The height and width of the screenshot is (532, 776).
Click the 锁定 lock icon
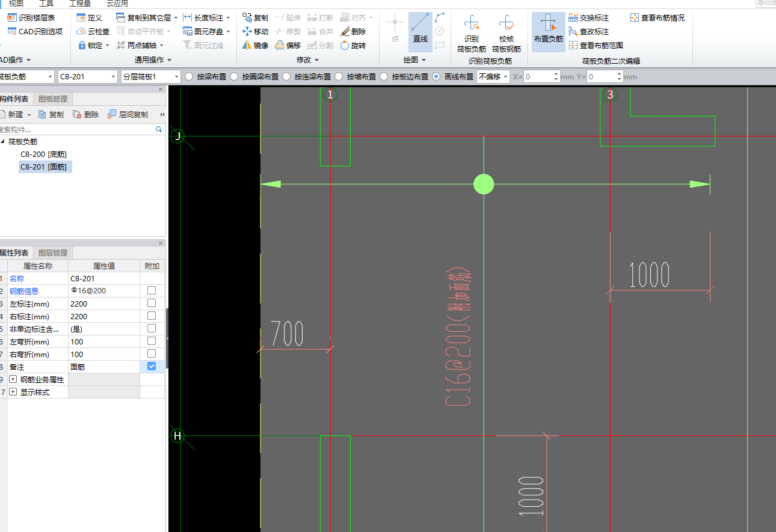(82, 45)
